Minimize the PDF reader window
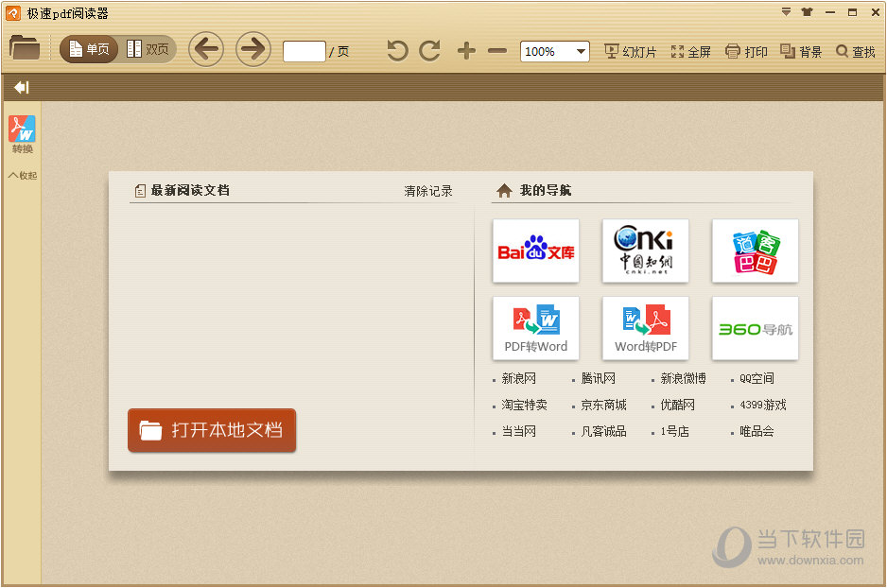Image resolution: width=887 pixels, height=588 pixels. [x=830, y=12]
